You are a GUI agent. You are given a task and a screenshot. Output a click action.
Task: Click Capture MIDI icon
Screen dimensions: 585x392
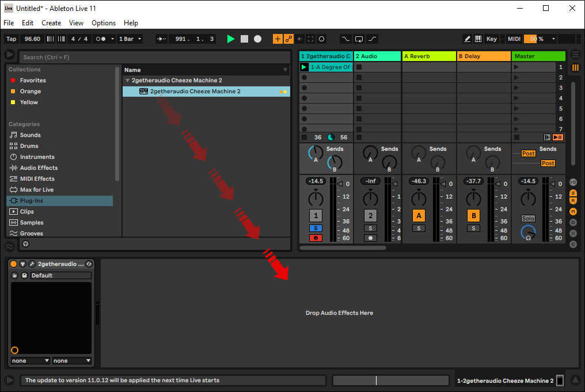tap(311, 39)
